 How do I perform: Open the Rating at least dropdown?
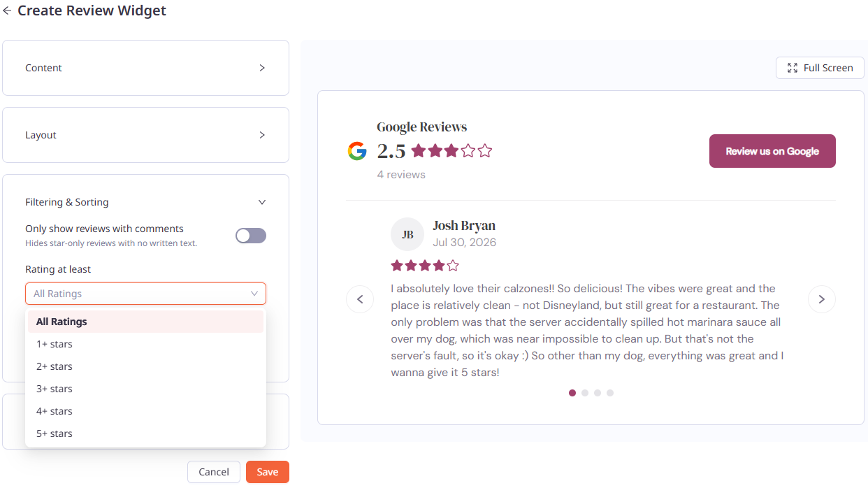(145, 294)
